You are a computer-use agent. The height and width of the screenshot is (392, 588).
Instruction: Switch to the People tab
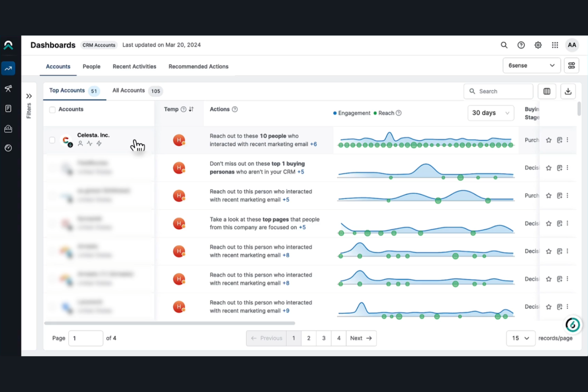(x=91, y=66)
